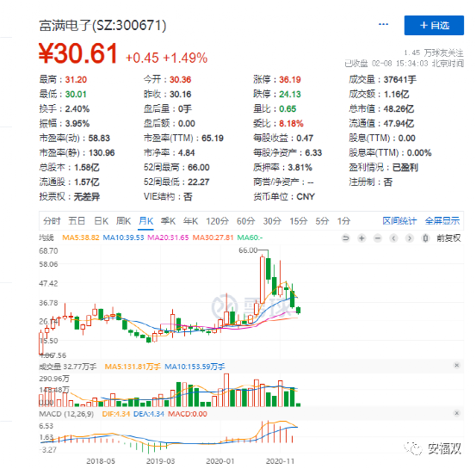Click the 1.45 万球友关注 followers text
This screenshot has height=469, width=476.
[x=434, y=53]
